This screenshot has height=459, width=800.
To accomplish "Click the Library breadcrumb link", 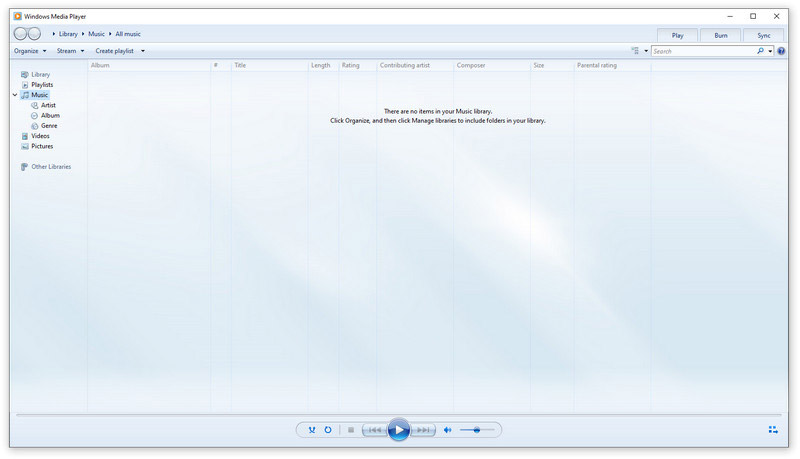I will click(x=68, y=34).
